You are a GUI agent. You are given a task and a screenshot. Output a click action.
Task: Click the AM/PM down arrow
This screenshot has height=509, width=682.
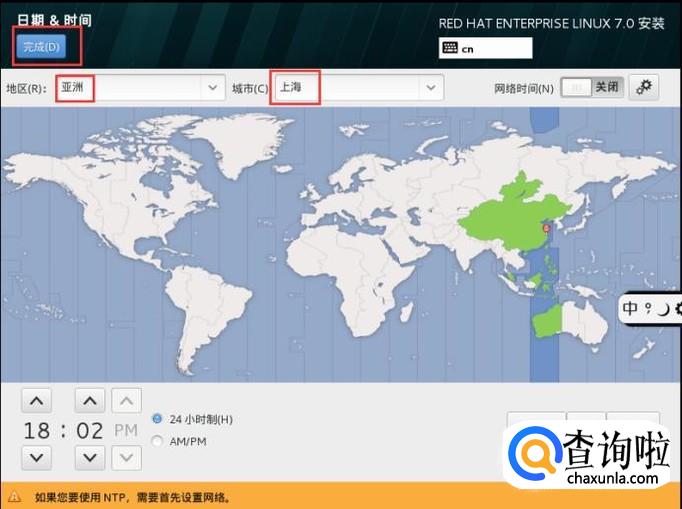126,458
